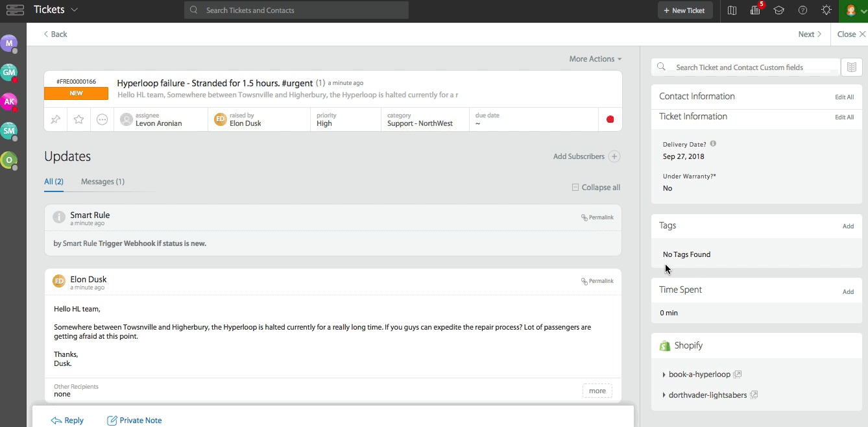Click the 0 min time value
Viewport: 868px width, 427px height.
(669, 313)
